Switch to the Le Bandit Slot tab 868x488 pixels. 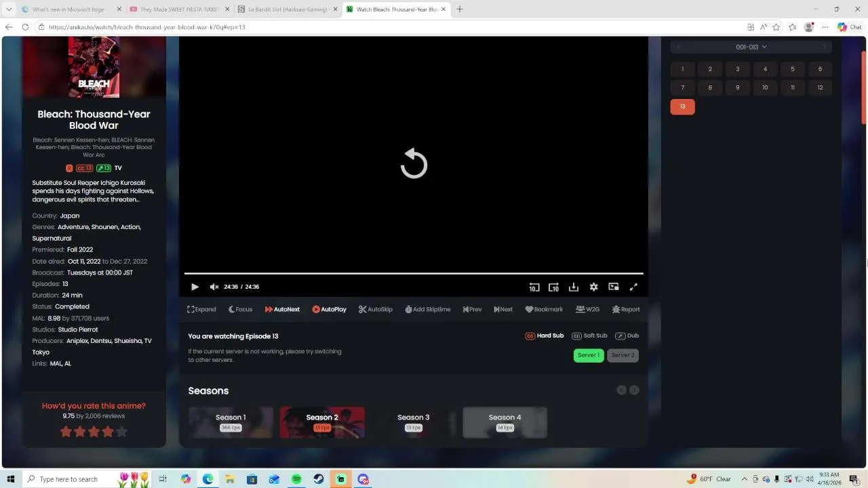pyautogui.click(x=288, y=9)
